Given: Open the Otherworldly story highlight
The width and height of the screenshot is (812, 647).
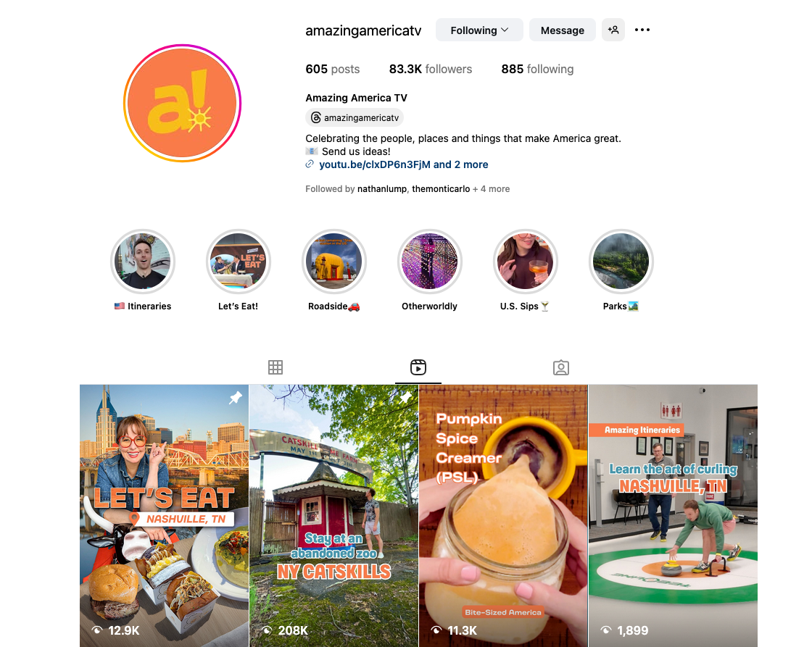Looking at the screenshot, I should tap(430, 262).
